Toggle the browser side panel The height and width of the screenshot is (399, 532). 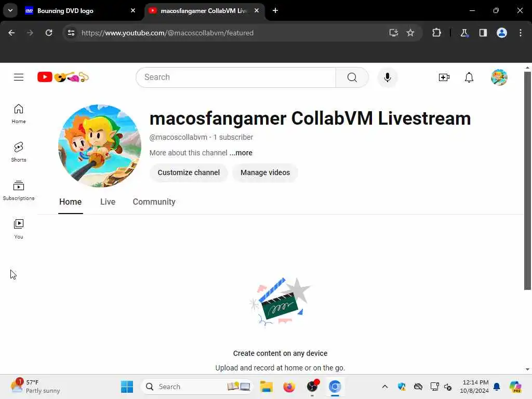(483, 33)
